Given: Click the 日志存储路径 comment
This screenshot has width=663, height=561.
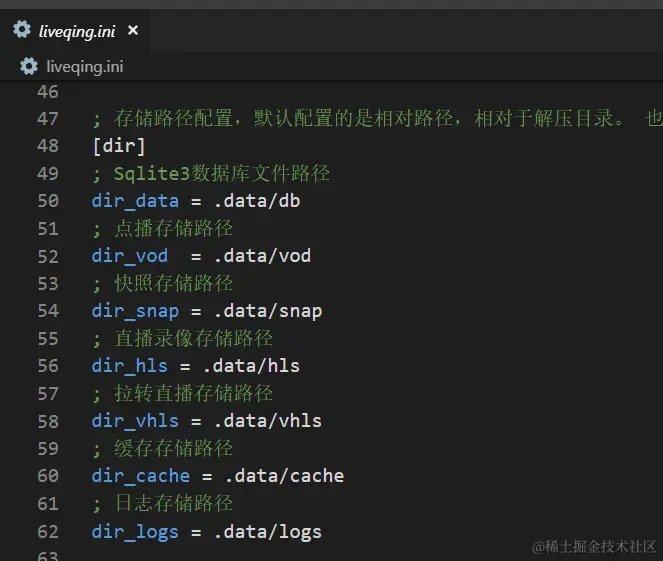Looking at the screenshot, I should click(162, 504).
